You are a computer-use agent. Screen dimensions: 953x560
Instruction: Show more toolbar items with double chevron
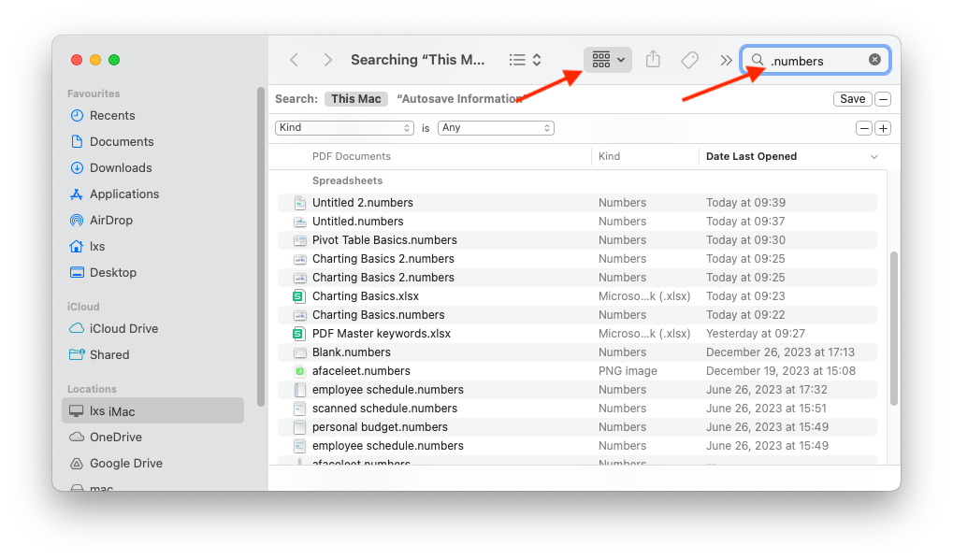(x=726, y=60)
